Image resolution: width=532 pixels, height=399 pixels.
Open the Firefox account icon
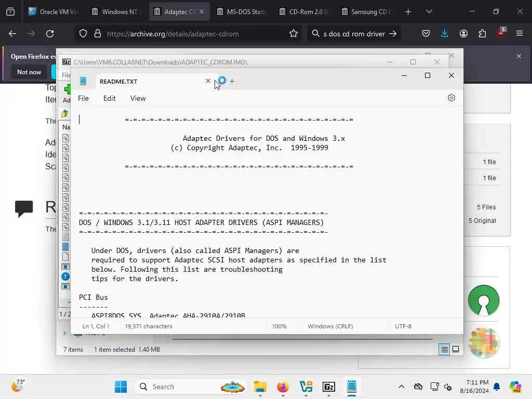coord(463,34)
